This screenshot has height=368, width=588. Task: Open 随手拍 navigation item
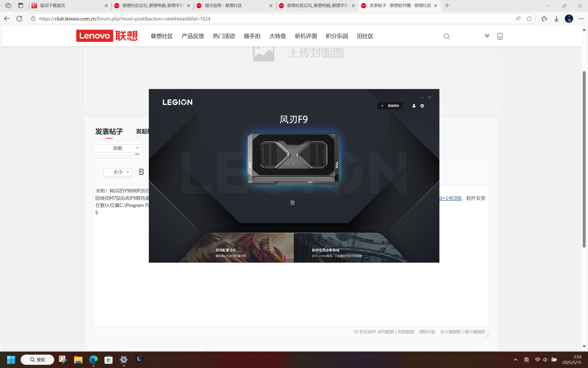click(252, 36)
